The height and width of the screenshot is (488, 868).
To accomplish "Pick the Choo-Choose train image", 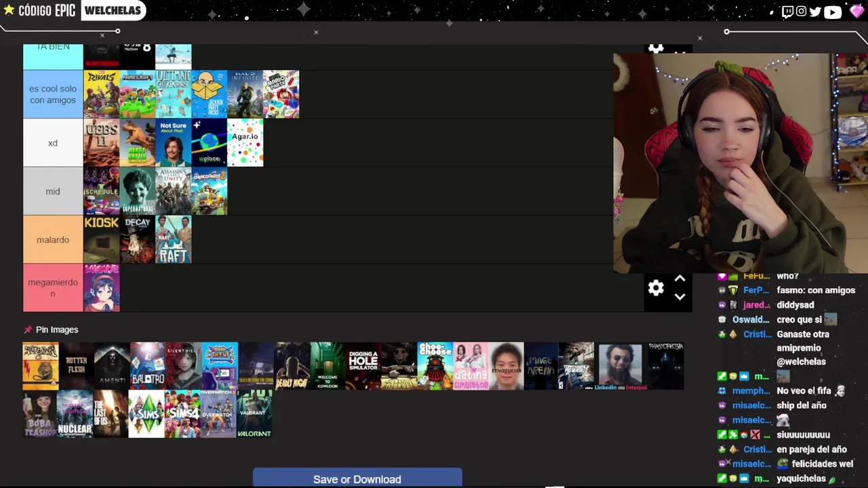I will (x=435, y=366).
